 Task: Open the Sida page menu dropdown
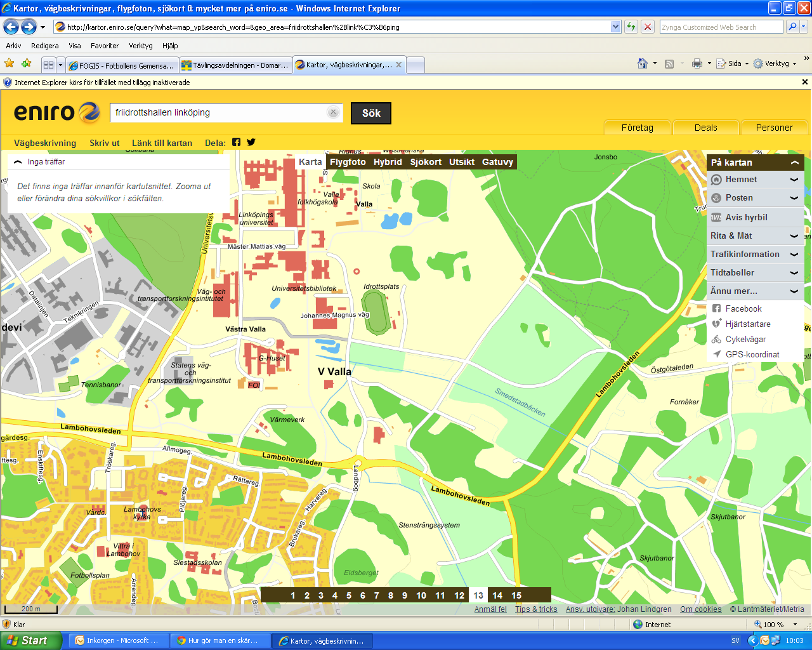tap(733, 63)
